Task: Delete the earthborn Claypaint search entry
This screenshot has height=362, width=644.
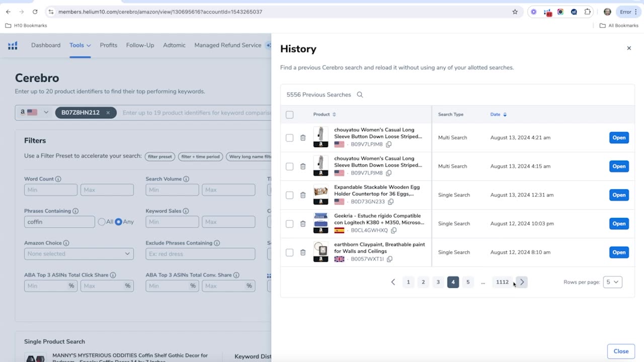Action: (x=303, y=252)
